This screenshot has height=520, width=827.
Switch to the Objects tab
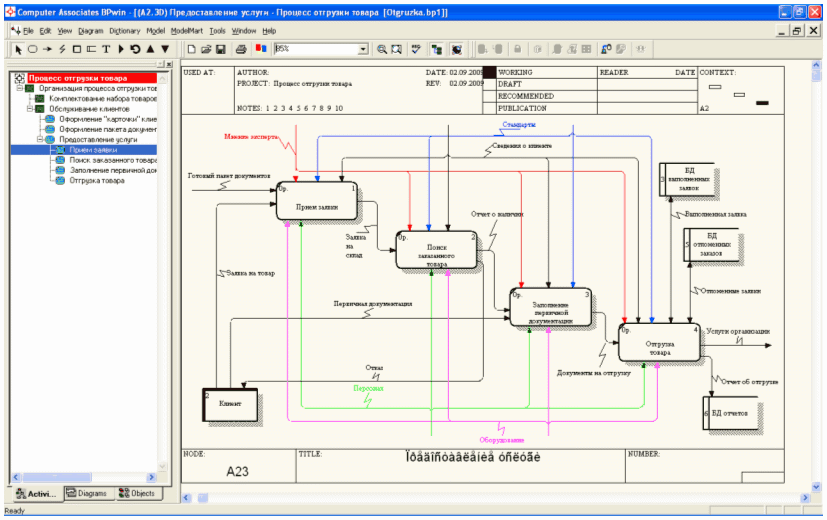click(137, 493)
